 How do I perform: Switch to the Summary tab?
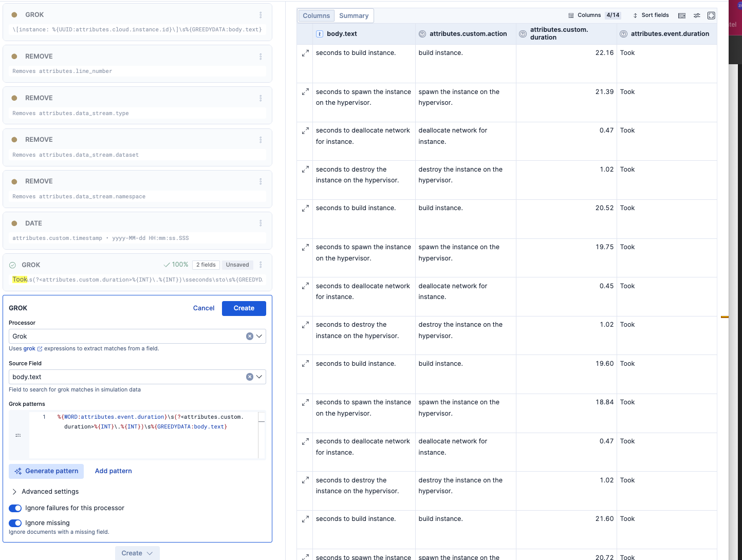coord(354,16)
